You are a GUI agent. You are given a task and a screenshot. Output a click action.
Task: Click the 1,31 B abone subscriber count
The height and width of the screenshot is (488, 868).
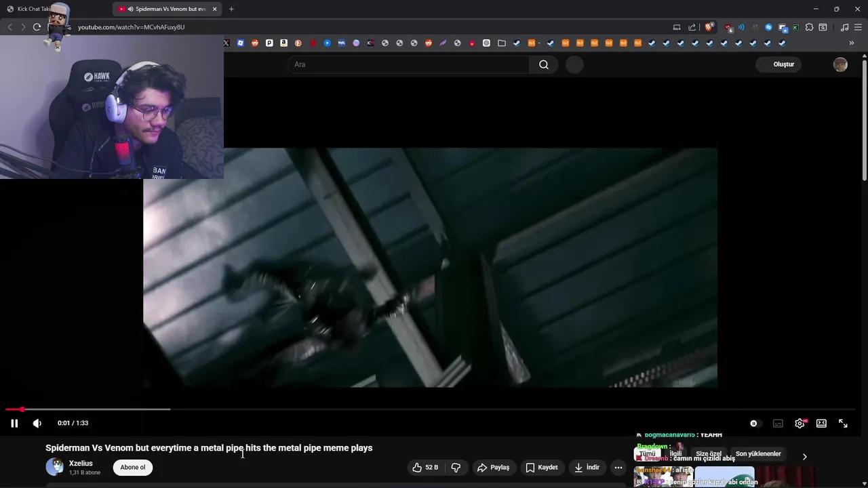(85, 472)
